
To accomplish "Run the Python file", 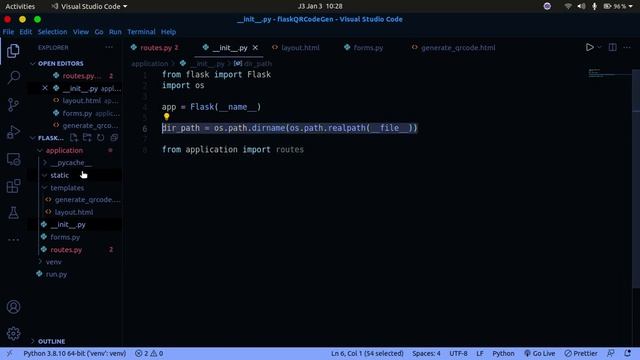I will [589, 47].
